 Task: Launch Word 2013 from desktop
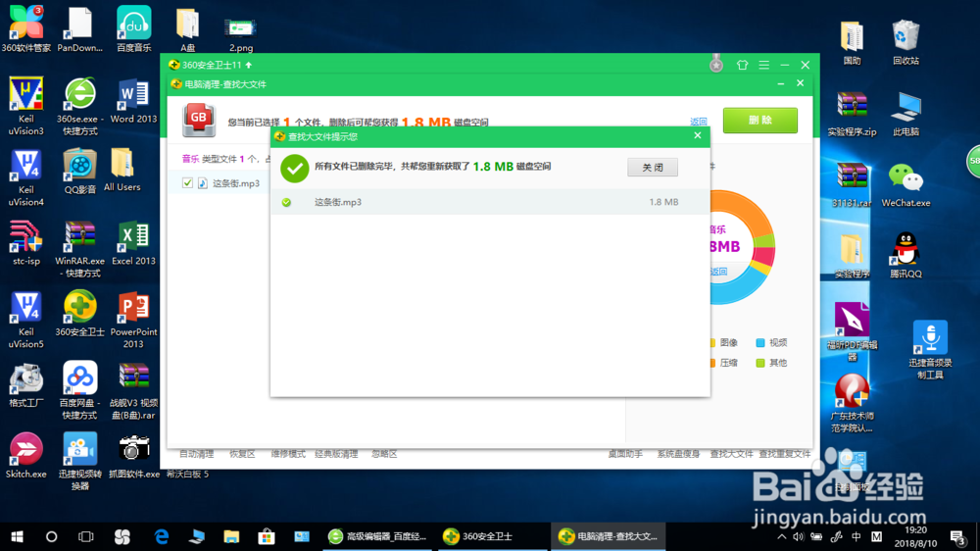click(x=133, y=101)
